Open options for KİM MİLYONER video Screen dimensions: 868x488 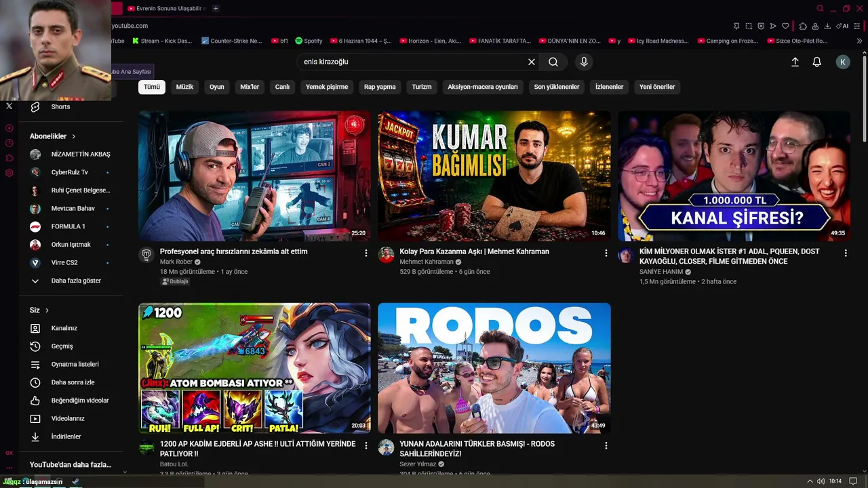[846, 253]
